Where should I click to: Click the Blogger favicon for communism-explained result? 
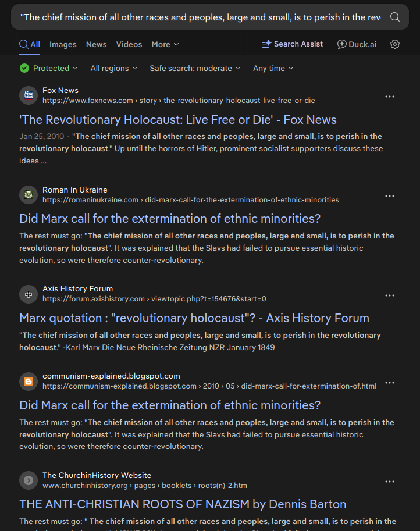(28, 382)
